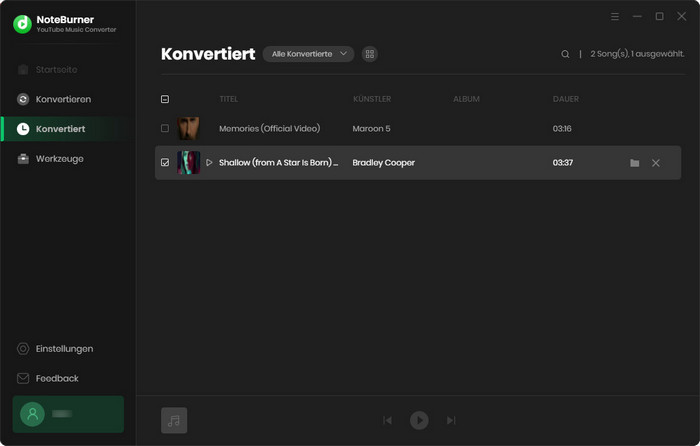Viewport: 700px width, 446px height.
Task: Click the Startseite home icon
Action: click(x=23, y=70)
